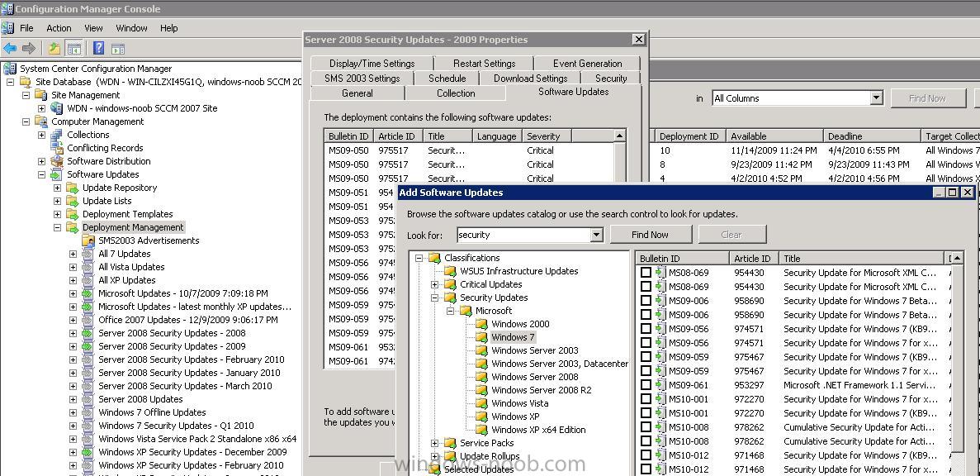Select the Update Repository folder icon

point(73,188)
